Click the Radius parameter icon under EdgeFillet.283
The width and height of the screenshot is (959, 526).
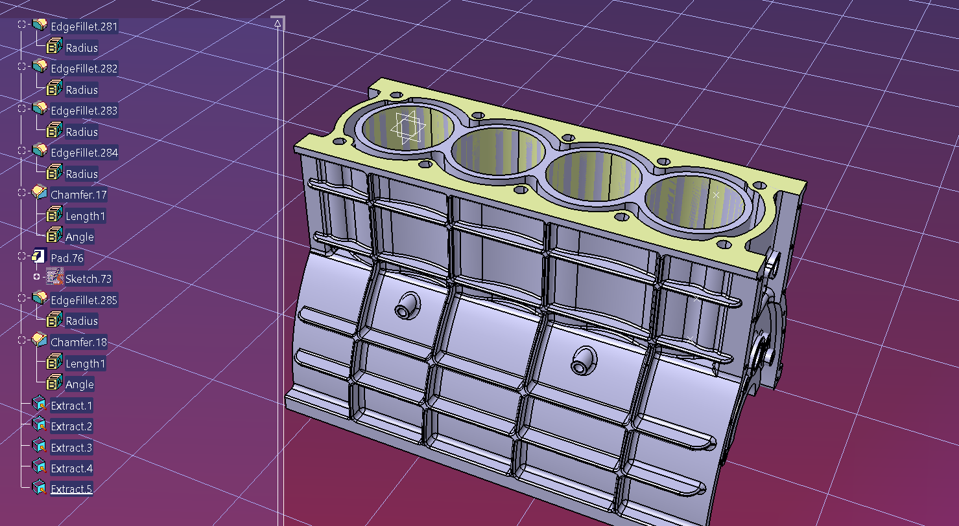coord(55,131)
